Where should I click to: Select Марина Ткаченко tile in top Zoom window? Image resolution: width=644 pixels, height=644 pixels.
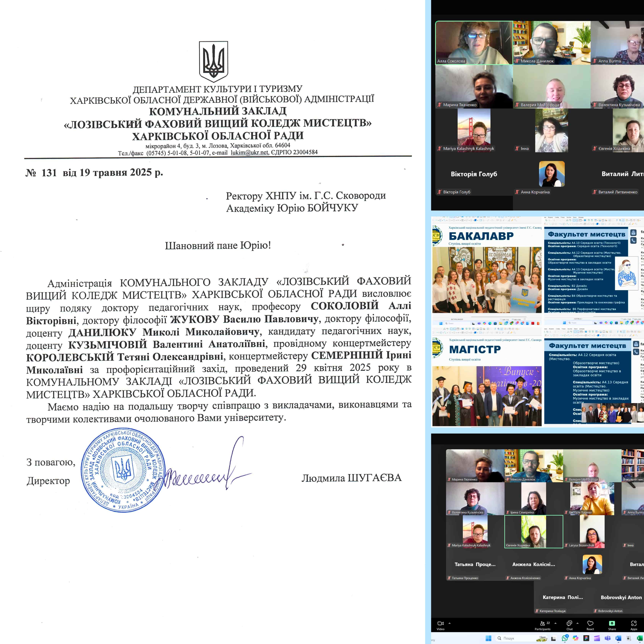pos(474,86)
